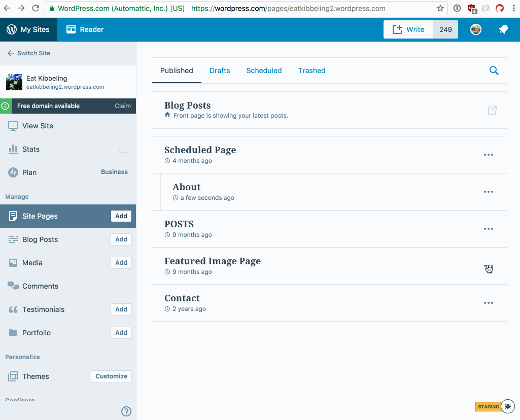This screenshot has width=520, height=420.
Task: Click the free domain info icon
Action: point(5,106)
